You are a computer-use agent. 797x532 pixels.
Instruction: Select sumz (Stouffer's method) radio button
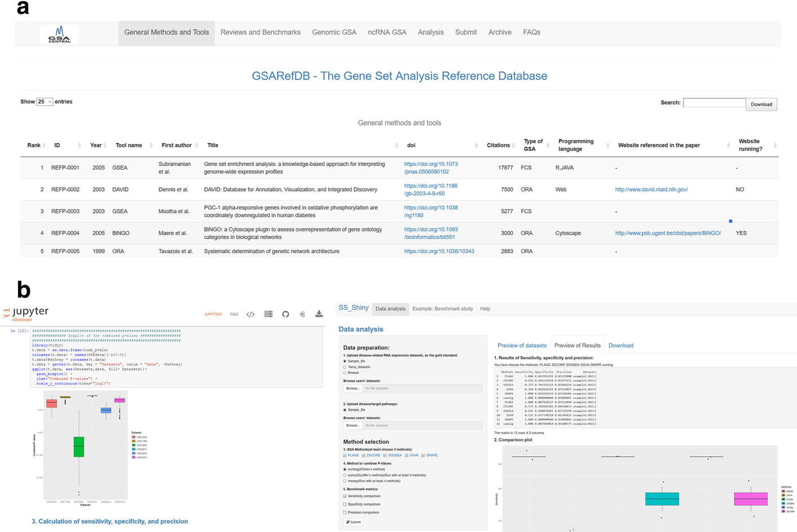coord(345,475)
